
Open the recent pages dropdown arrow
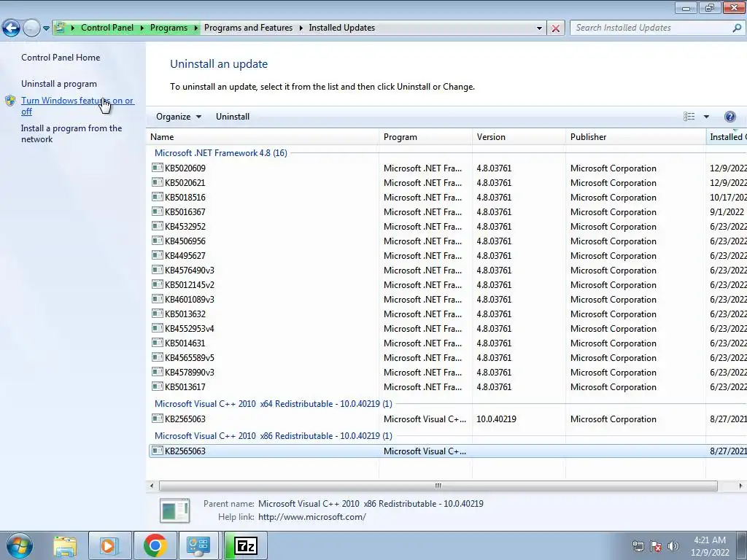click(46, 28)
